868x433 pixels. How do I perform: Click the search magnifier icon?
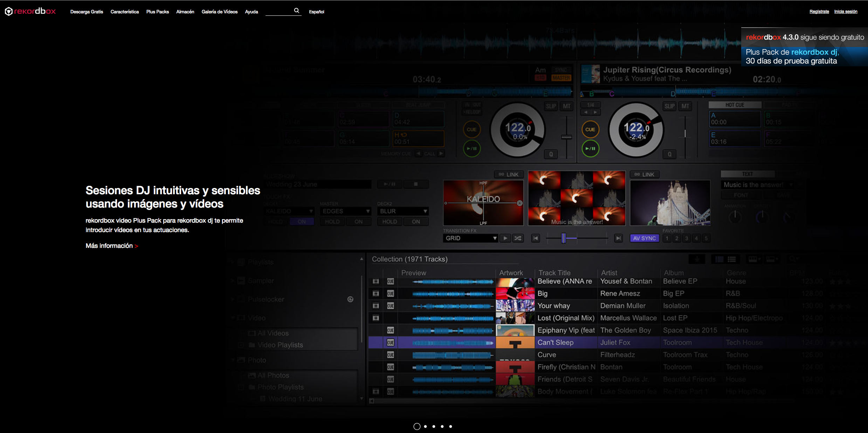pyautogui.click(x=297, y=11)
